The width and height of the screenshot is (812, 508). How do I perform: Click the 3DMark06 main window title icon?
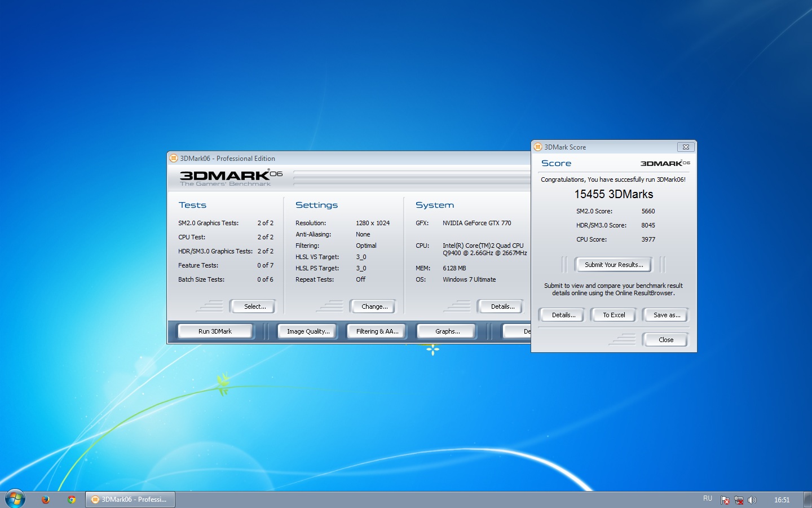click(174, 159)
